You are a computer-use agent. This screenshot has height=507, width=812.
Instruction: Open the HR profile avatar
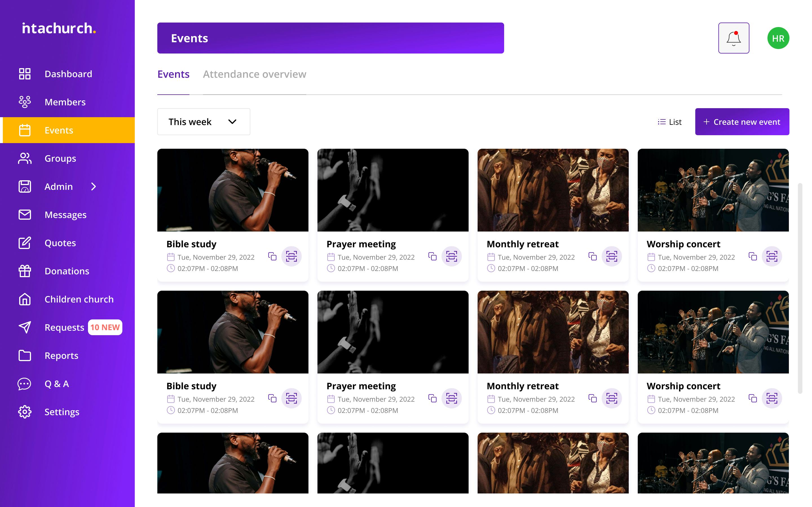(x=778, y=38)
